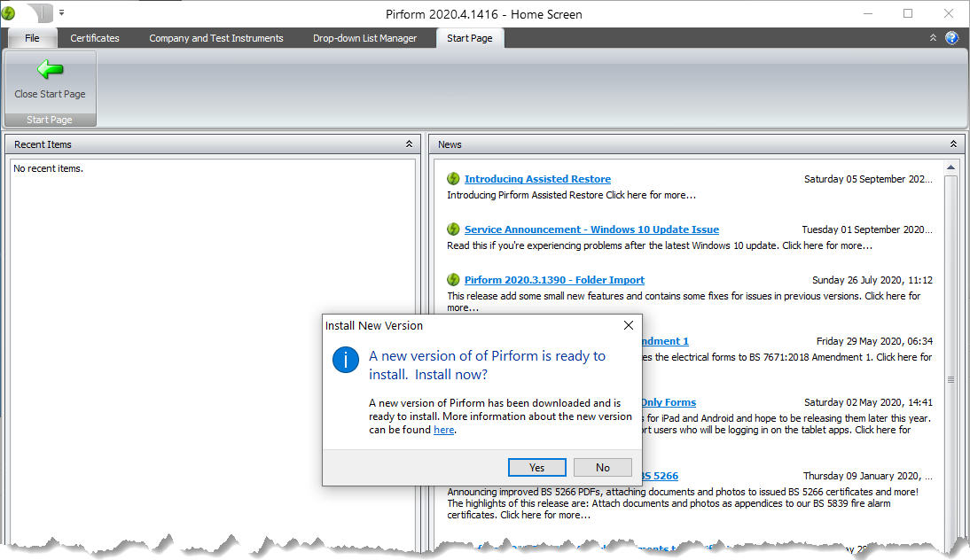Follow the 'here' link in dialog
The image size is (970, 560).
pyautogui.click(x=443, y=430)
